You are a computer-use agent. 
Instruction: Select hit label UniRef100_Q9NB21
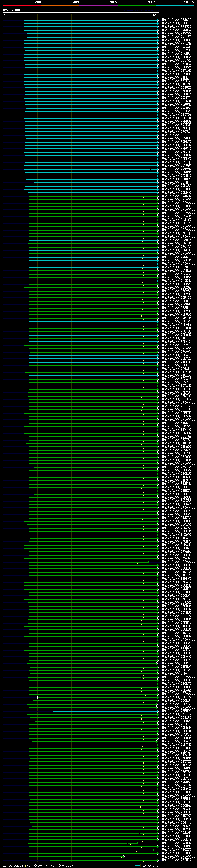pos(177,257)
